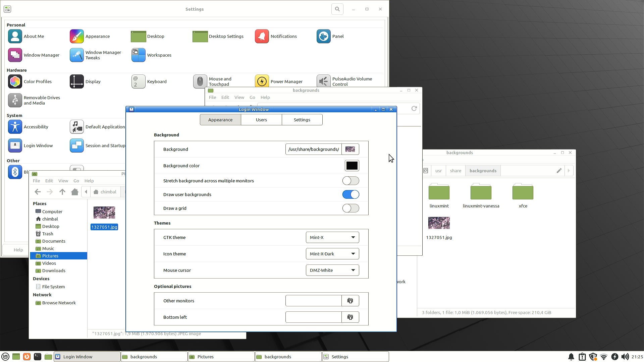Open Window Manager Tweaks

[x=77, y=55]
